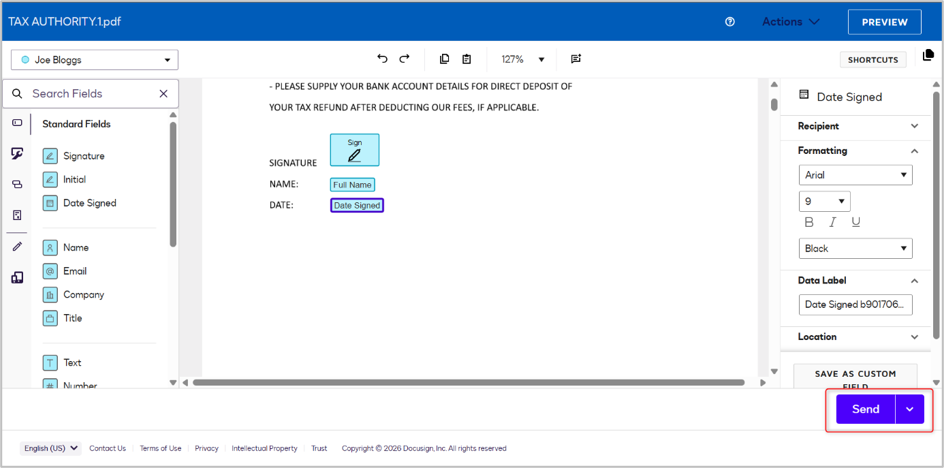This screenshot has width=944, height=468.
Task: Open the Terms of Use link
Action: [160, 448]
